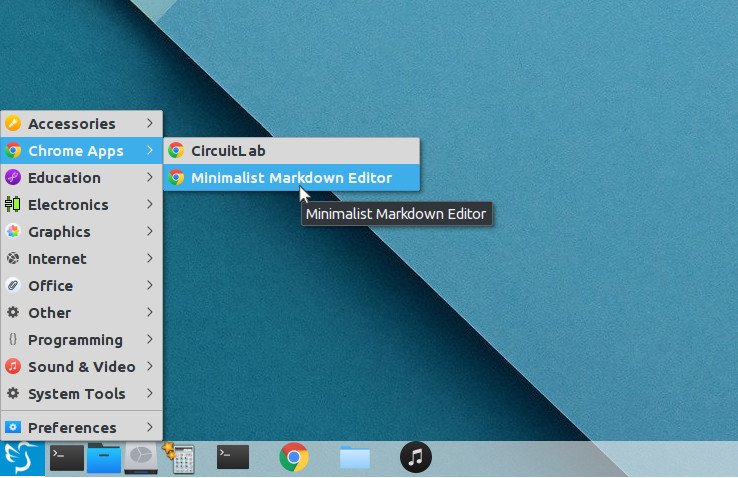Screen dimensions: 738x478
Task: Click the curly braces Programming icon
Action: coord(13,339)
